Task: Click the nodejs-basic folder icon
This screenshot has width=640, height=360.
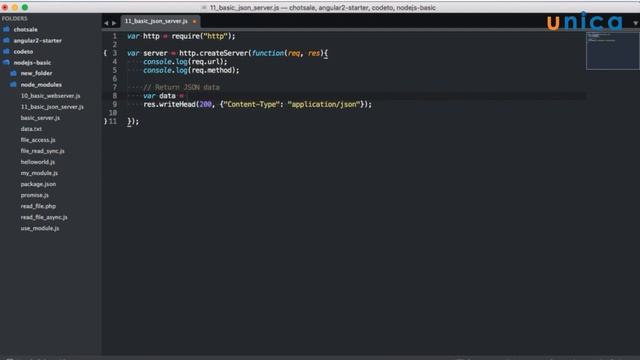Action: pos(6,62)
